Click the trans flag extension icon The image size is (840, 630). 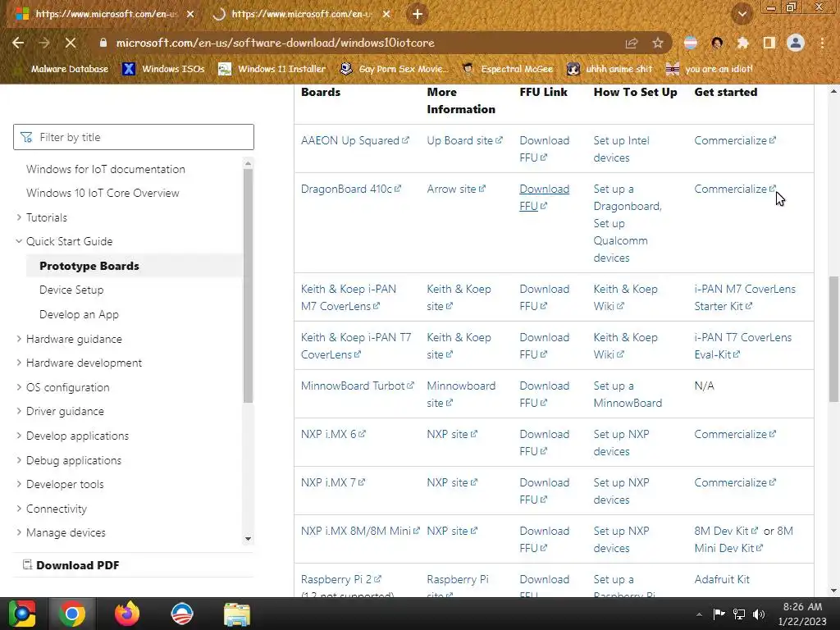(x=691, y=43)
